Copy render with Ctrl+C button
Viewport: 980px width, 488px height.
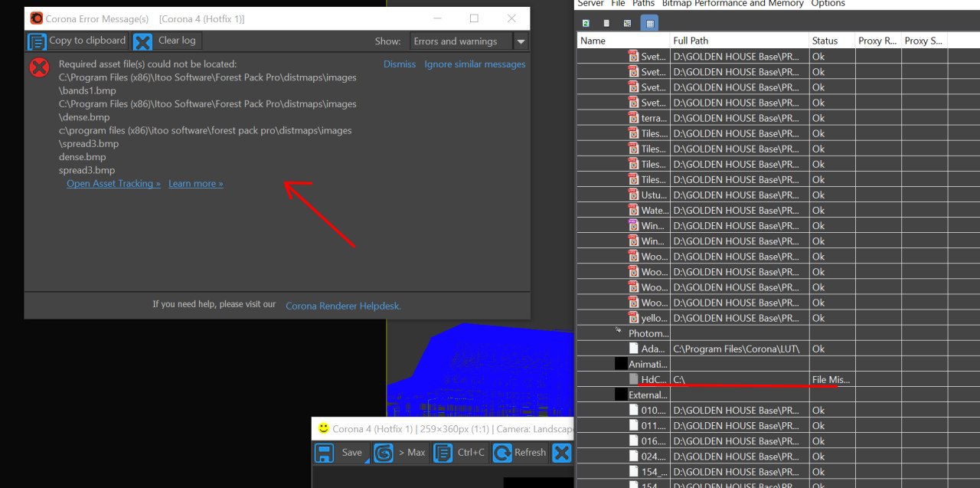pyautogui.click(x=459, y=453)
